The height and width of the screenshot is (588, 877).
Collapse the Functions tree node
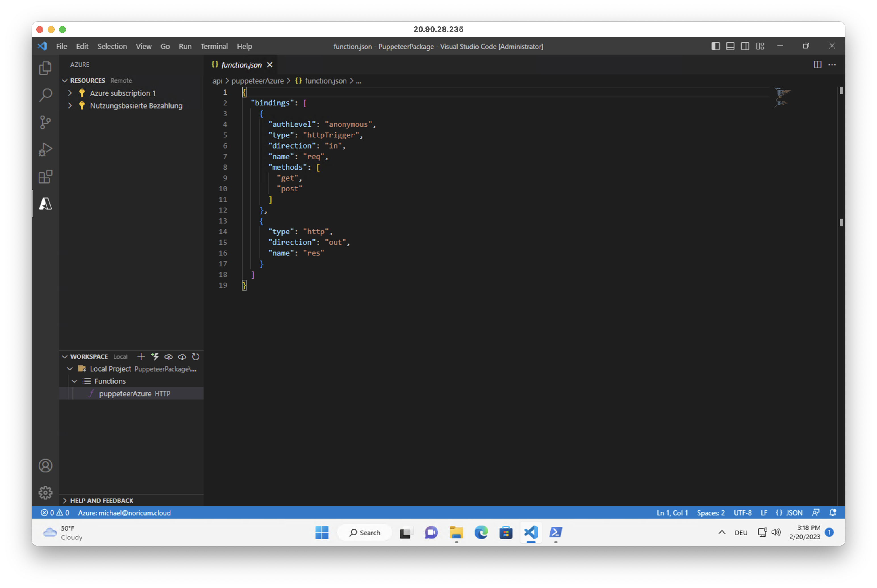click(75, 381)
